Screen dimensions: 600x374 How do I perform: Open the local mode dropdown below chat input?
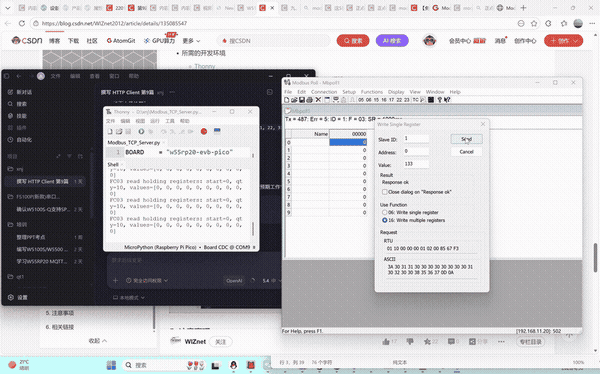click(129, 297)
